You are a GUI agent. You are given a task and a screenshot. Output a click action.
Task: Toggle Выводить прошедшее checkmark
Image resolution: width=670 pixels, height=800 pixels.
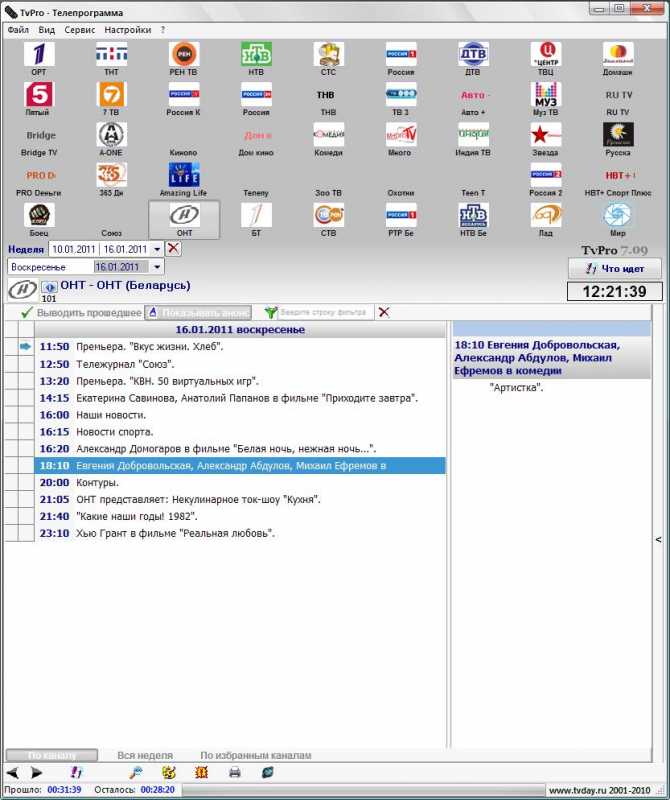(x=27, y=312)
